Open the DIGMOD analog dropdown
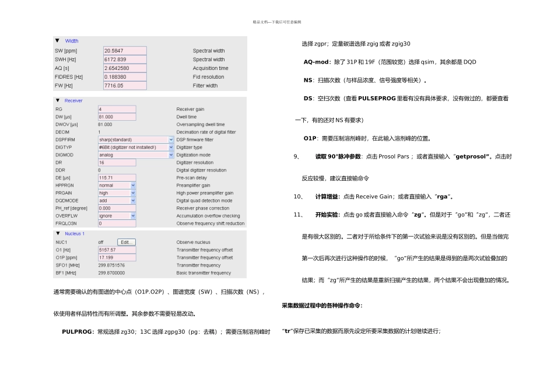The width and height of the screenshot is (554, 392). coord(171,155)
